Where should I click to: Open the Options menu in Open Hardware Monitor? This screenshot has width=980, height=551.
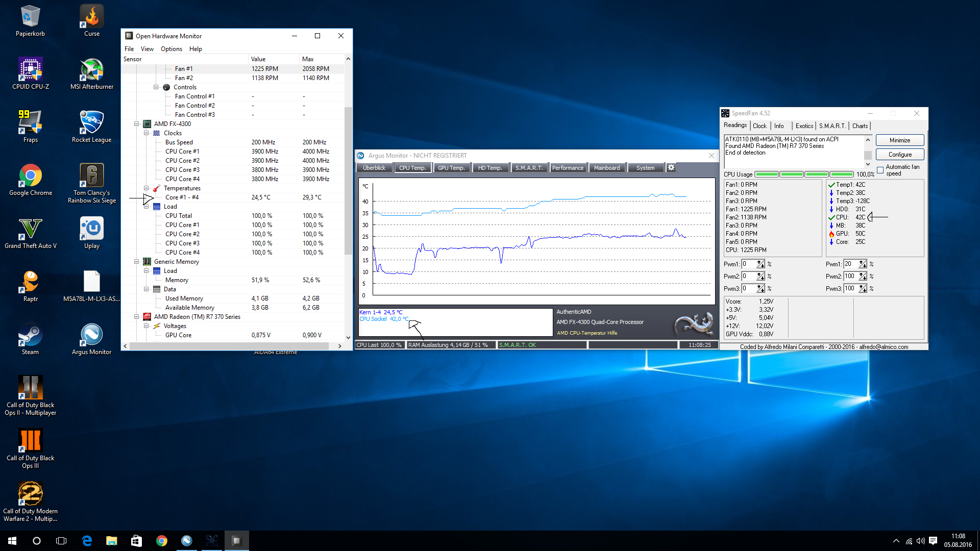click(x=171, y=49)
